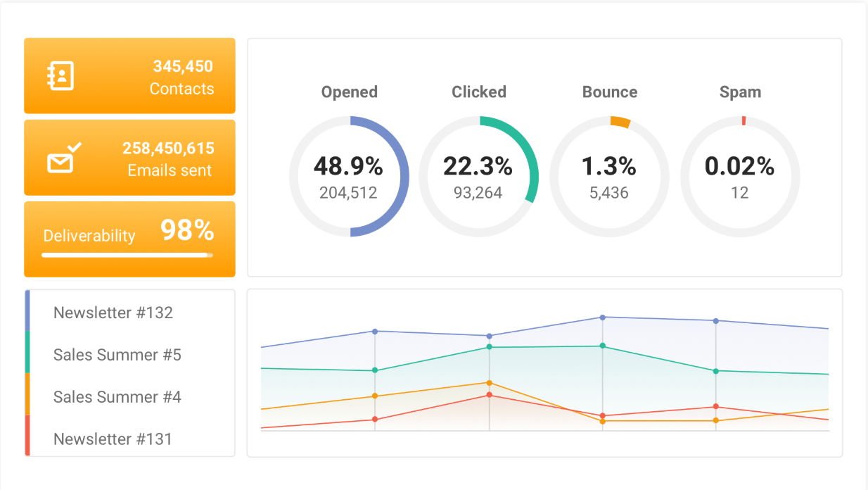Screen dimensions: 868x490
Task: Open the Spam rate donut chart
Action: (740, 176)
